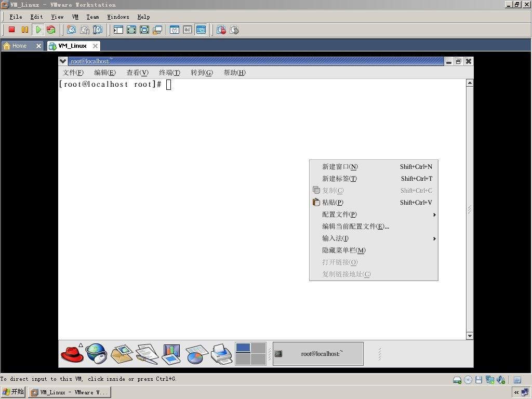The width and height of the screenshot is (532, 399).
Task: Reset the VM with the reset icon
Action: pyautogui.click(x=51, y=30)
